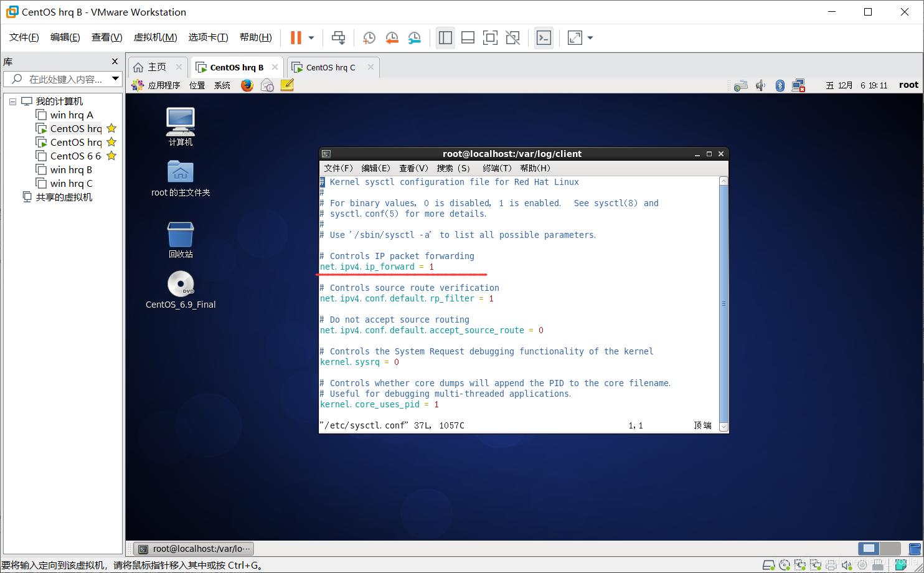This screenshot has width=924, height=573.
Task: Open the power options dropdown beside the pause button
Action: (x=311, y=38)
